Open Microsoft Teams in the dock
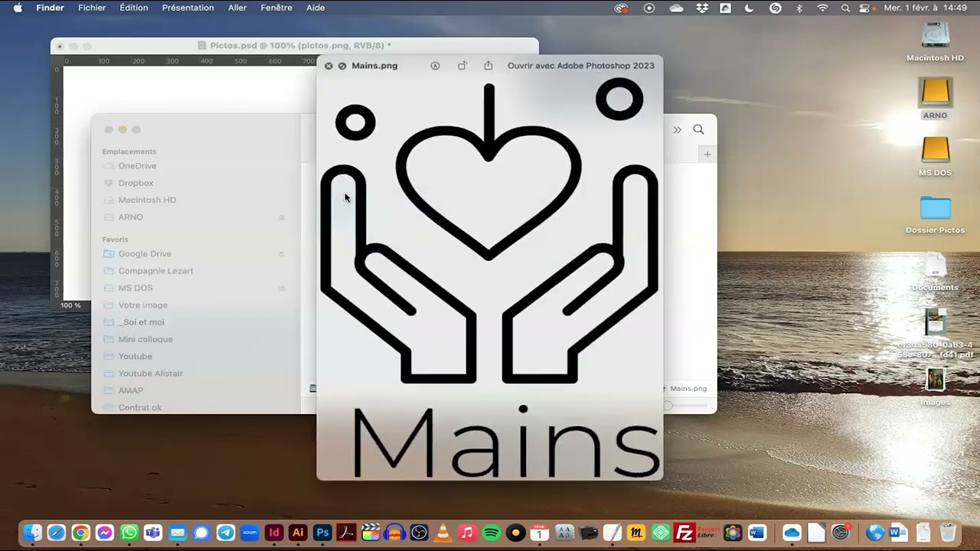Image resolution: width=980 pixels, height=551 pixels. point(153,533)
